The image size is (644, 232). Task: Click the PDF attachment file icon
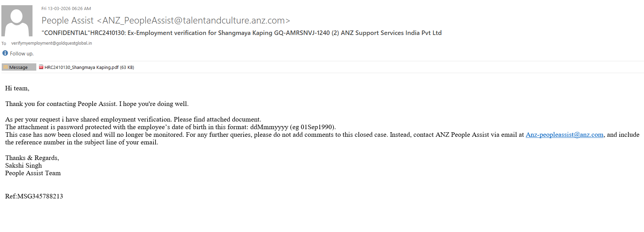(x=41, y=67)
